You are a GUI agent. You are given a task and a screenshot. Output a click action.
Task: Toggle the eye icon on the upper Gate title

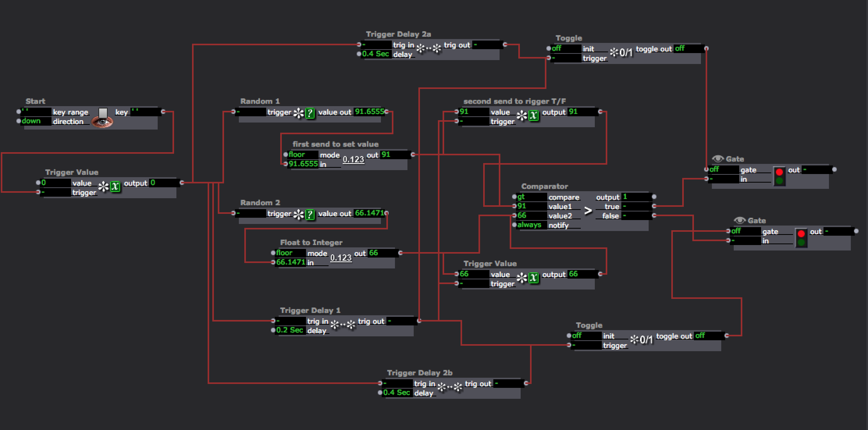(718, 159)
